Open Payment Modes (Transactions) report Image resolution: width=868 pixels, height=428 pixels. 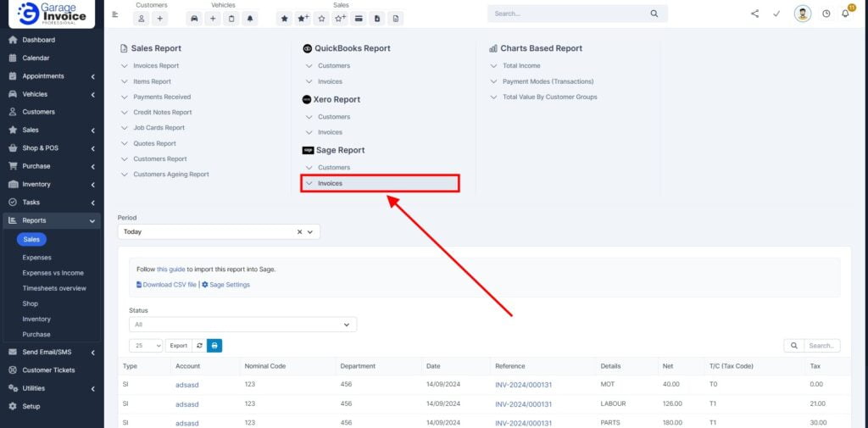pyautogui.click(x=548, y=81)
